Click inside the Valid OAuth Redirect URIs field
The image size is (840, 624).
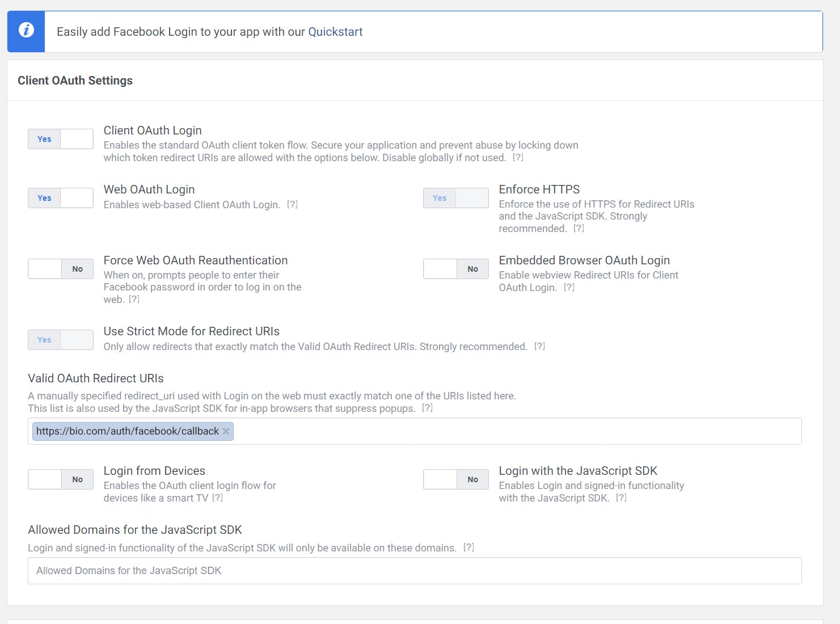tap(415, 431)
